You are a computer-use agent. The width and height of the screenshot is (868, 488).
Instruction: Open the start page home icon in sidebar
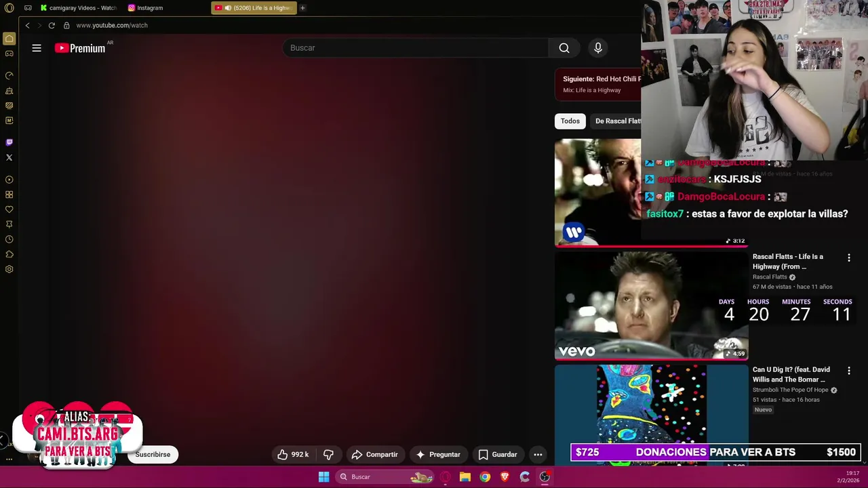(x=9, y=39)
